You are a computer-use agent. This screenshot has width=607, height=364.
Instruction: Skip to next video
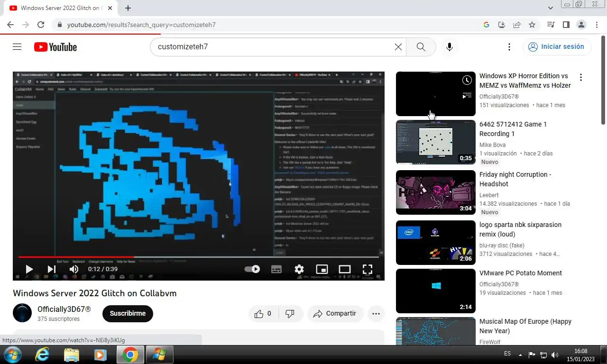[x=51, y=269]
